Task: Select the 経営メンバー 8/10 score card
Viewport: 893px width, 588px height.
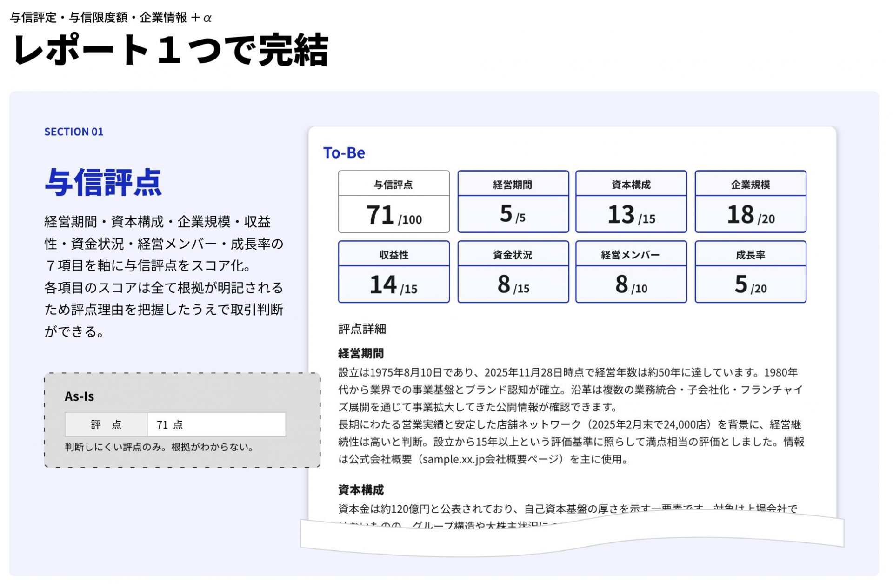Action: click(631, 271)
